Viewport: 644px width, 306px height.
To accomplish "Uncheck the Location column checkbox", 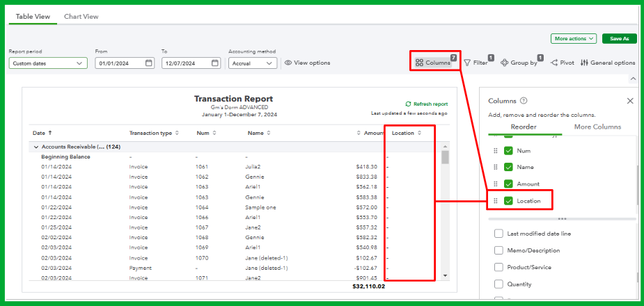I will tap(508, 201).
